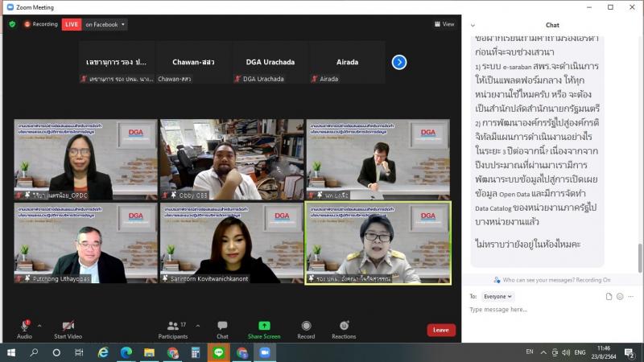The width and height of the screenshot is (644, 362).
Task: Select the highlighted active speaker video tile
Action: click(x=378, y=243)
